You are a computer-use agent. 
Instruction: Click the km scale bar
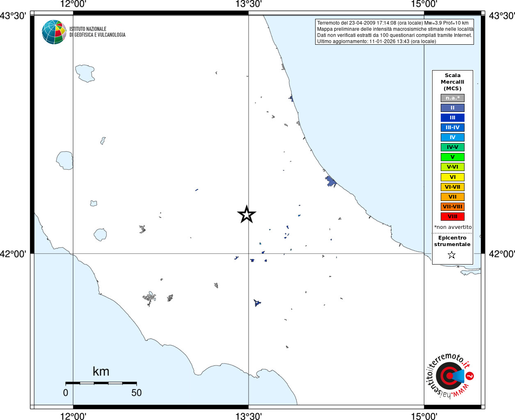[x=101, y=383]
